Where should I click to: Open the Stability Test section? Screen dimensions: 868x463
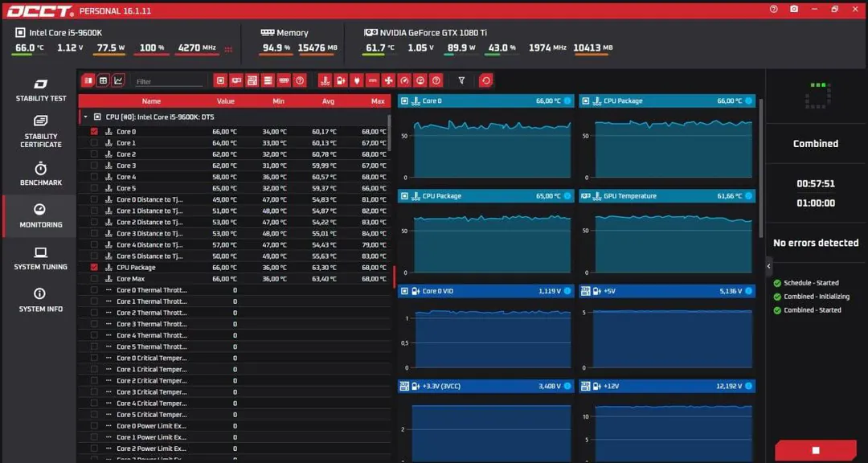[40, 90]
